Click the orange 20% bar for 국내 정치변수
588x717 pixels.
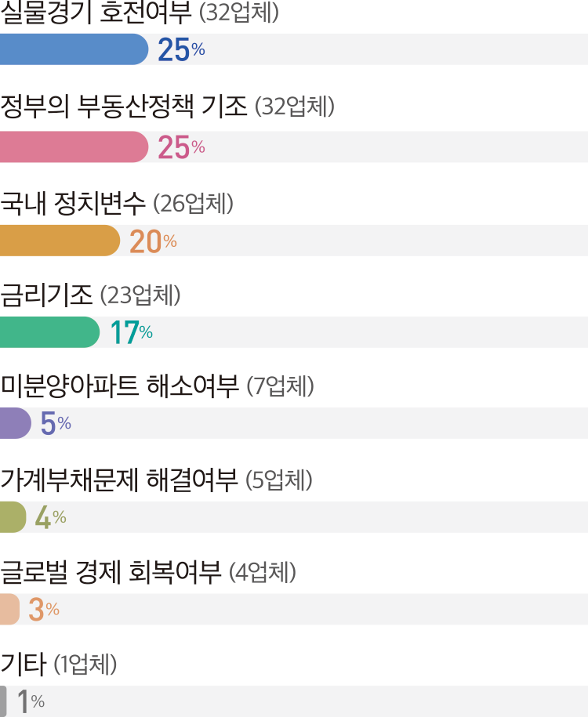pos(60,241)
